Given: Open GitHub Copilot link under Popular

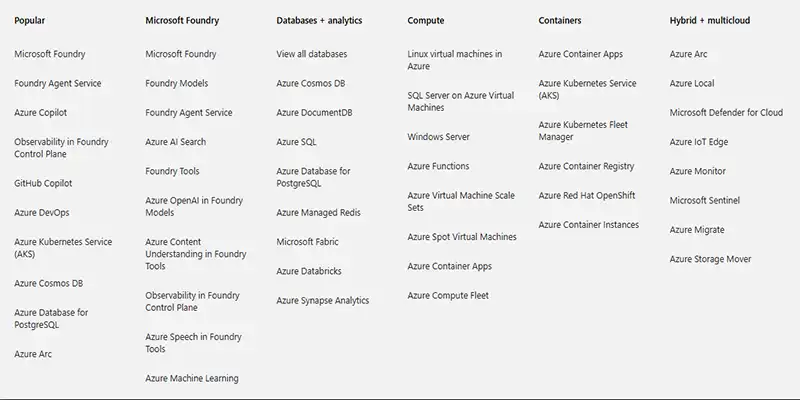Looking at the screenshot, I should pyautogui.click(x=43, y=184).
